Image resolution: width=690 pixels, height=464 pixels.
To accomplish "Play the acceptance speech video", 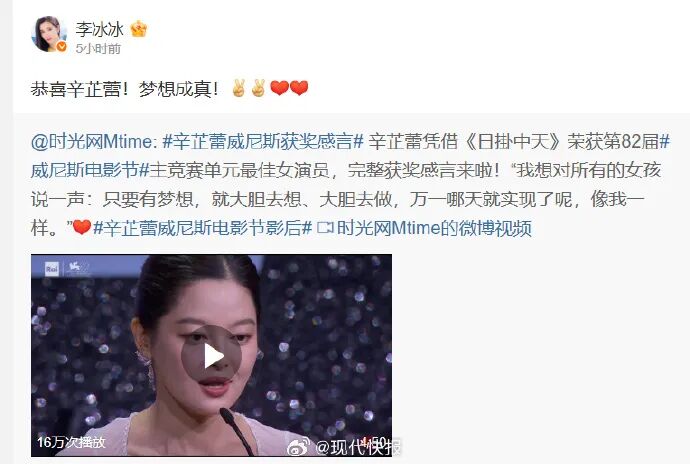I will [211, 355].
